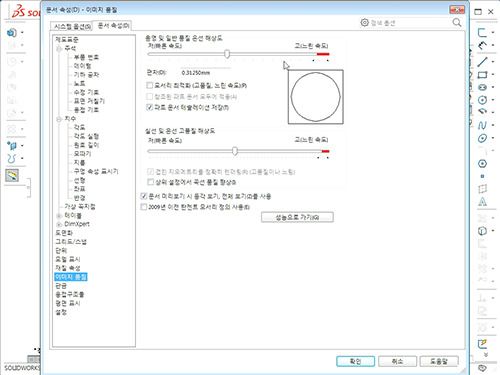Open dropdown arrow beside the Rectangle tool
500x375 pixels.
pos(493,75)
